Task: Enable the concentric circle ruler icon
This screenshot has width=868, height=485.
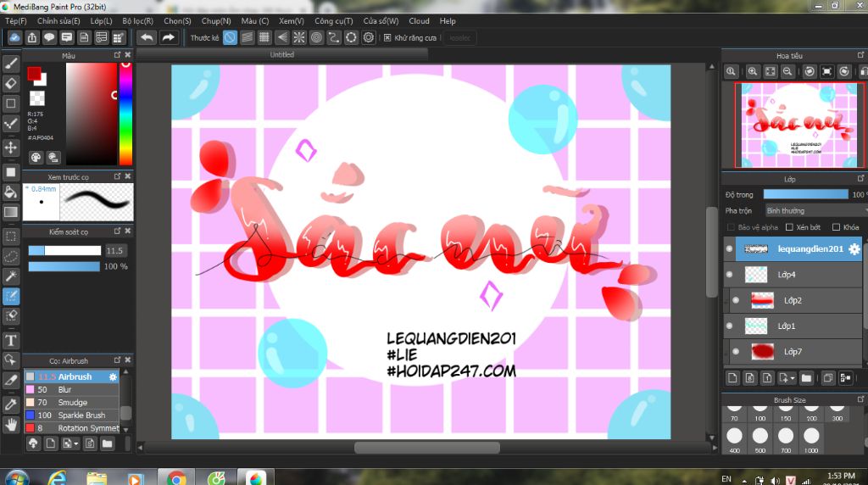Action: click(x=316, y=37)
